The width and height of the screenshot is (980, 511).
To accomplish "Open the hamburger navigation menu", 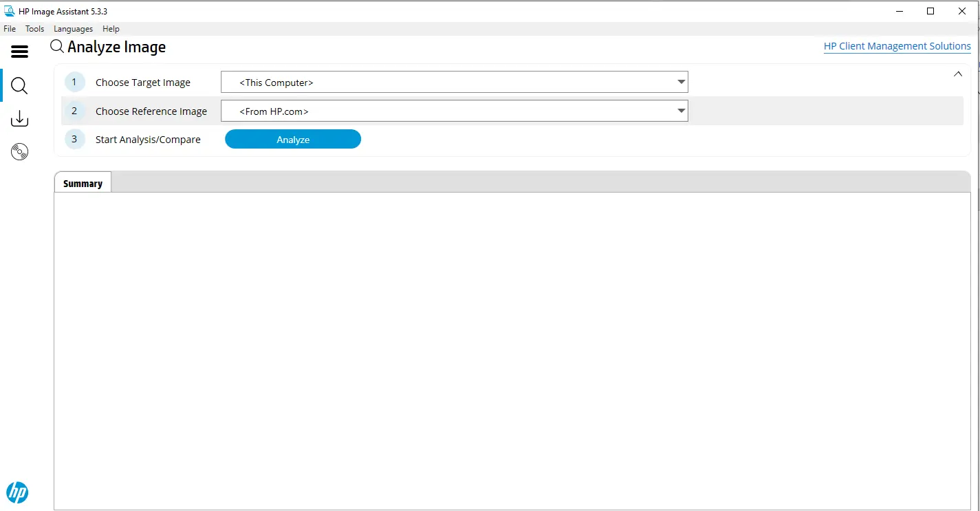I will (20, 52).
